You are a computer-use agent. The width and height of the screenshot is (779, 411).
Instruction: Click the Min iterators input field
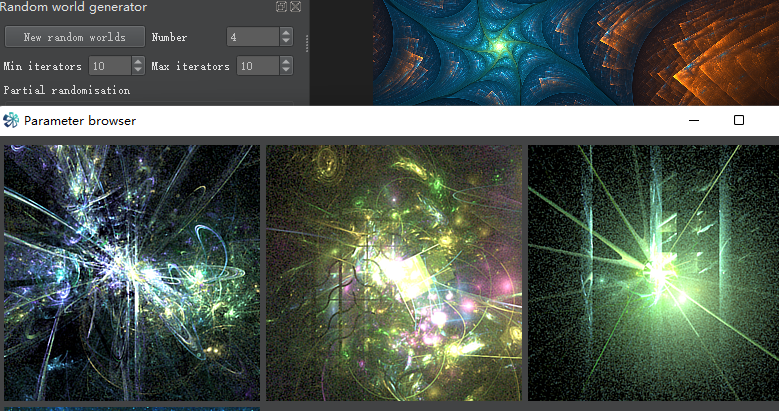click(109, 66)
